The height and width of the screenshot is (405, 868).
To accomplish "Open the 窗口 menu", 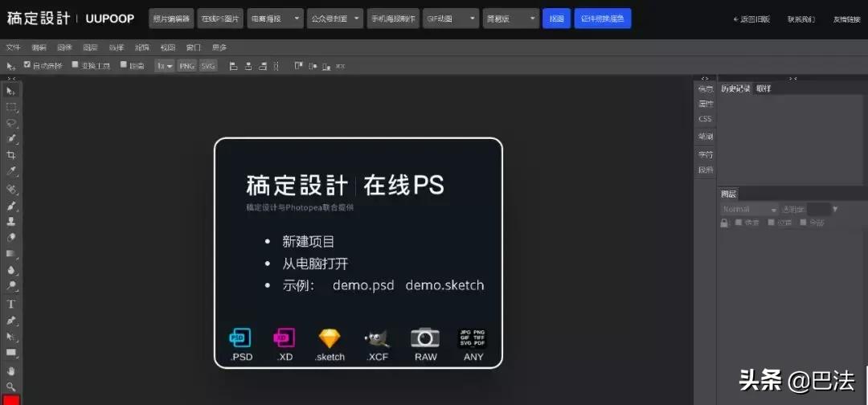I will click(193, 47).
